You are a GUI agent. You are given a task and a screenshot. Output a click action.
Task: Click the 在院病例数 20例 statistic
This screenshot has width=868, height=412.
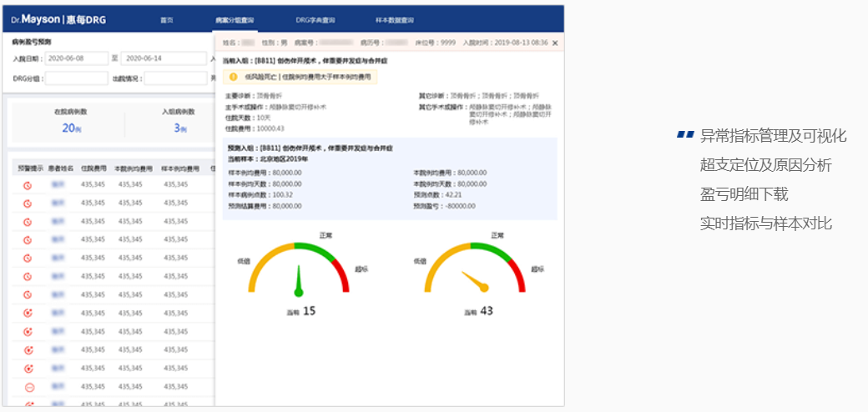pos(70,121)
